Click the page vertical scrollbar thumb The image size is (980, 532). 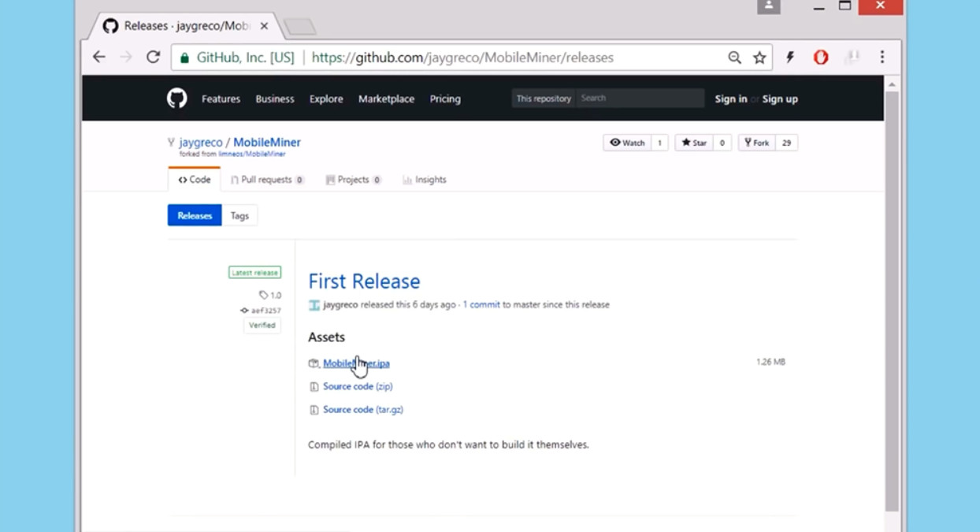pyautogui.click(x=892, y=301)
